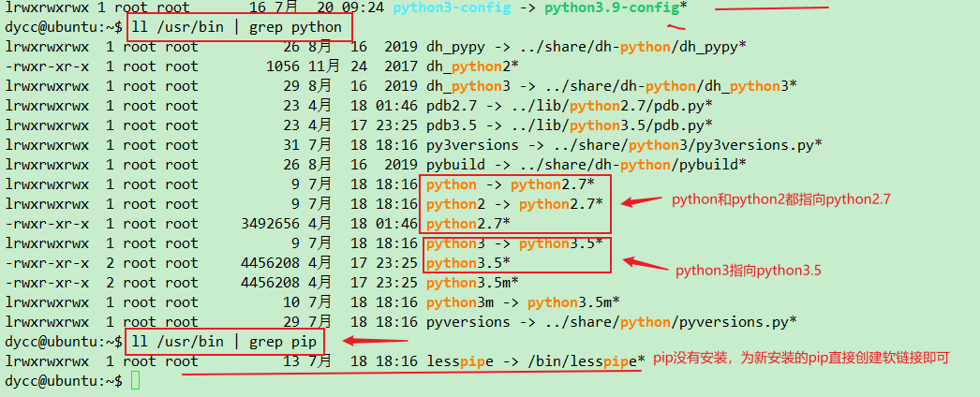Click the 'dycc@ubuntu:~$' prompt before the grep pip command
This screenshot has width=980, height=397.
point(63,342)
